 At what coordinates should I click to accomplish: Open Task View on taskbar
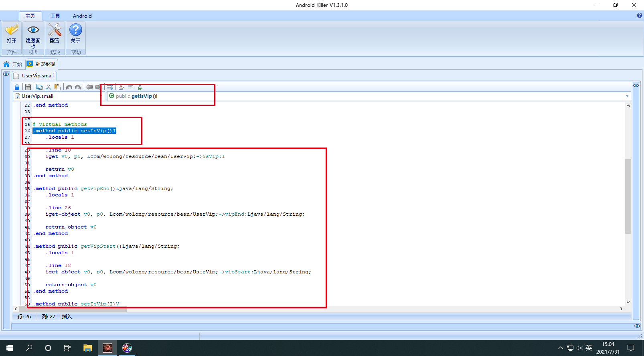point(67,348)
